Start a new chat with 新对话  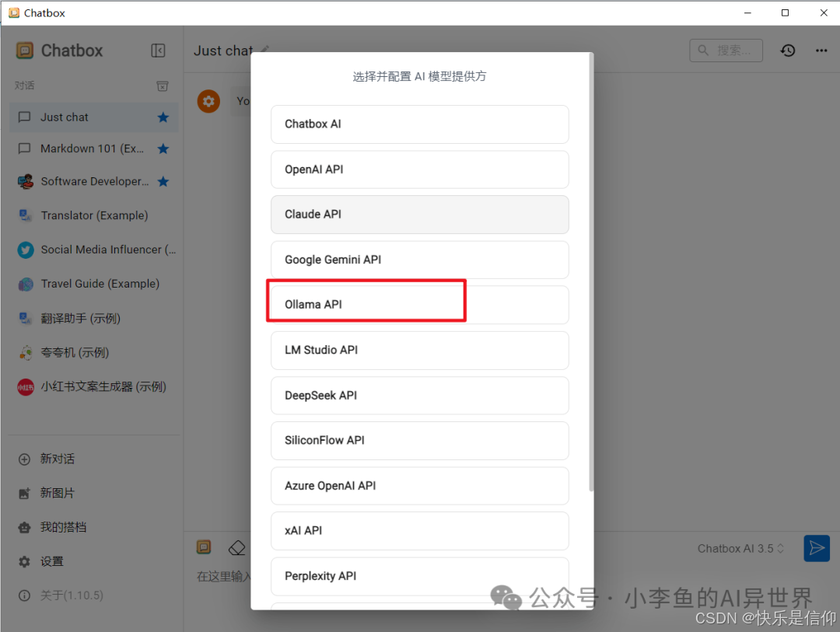94,459
